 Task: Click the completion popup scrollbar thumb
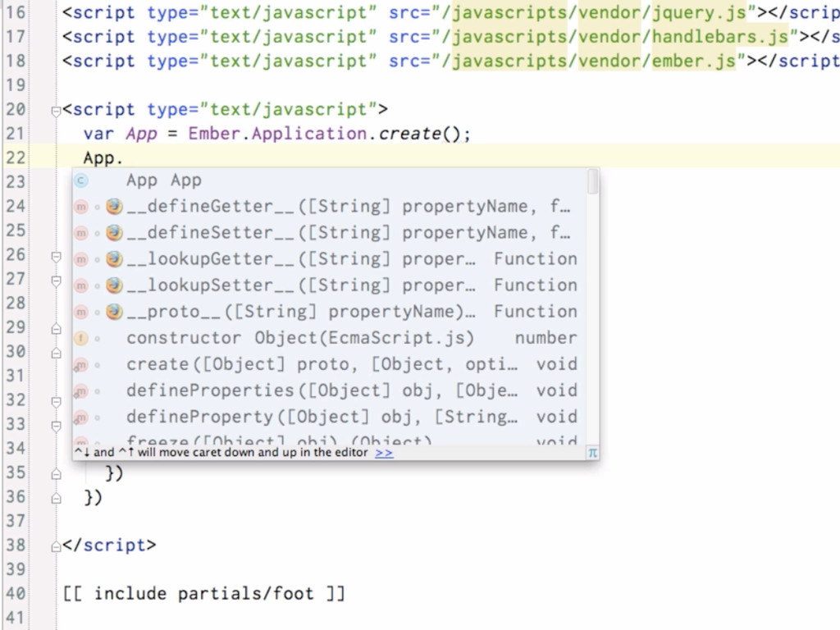coord(592,181)
